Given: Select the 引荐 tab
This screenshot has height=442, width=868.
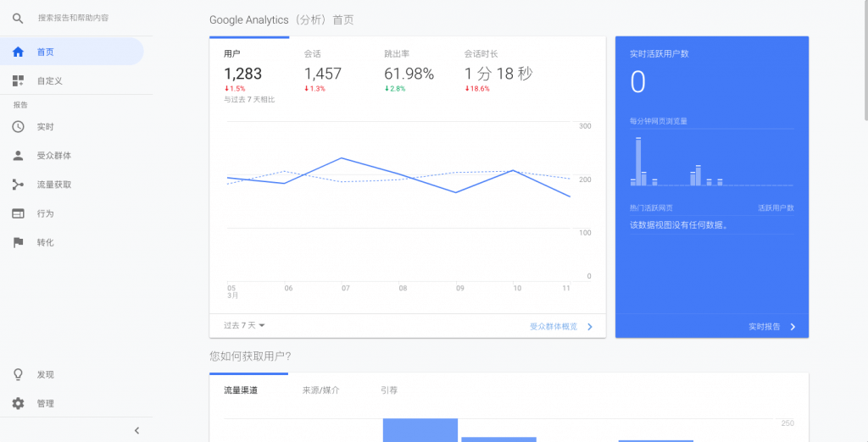Looking at the screenshot, I should pos(389,390).
